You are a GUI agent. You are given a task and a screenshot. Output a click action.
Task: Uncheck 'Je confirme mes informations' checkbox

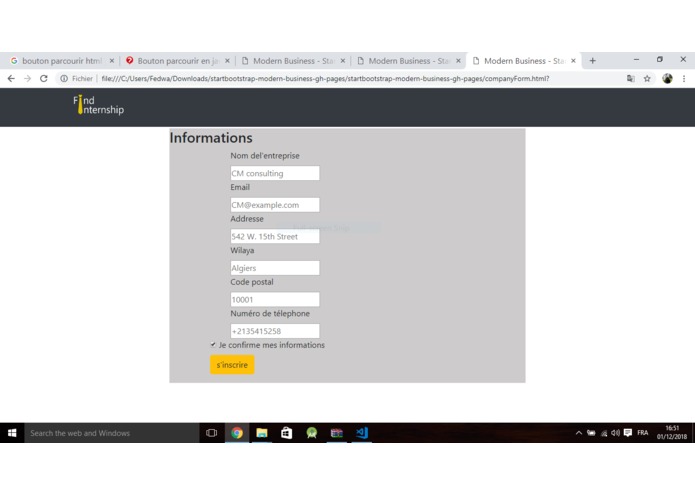pyautogui.click(x=213, y=344)
